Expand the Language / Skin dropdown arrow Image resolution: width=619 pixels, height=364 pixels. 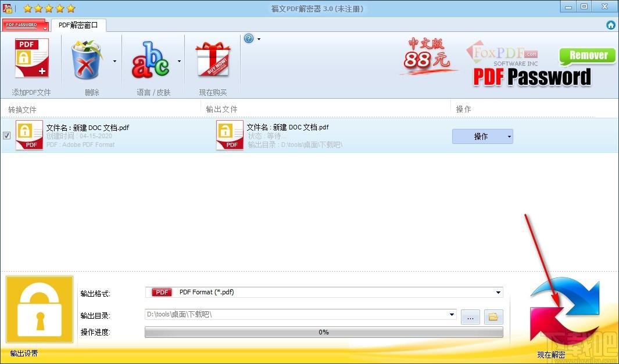point(179,61)
